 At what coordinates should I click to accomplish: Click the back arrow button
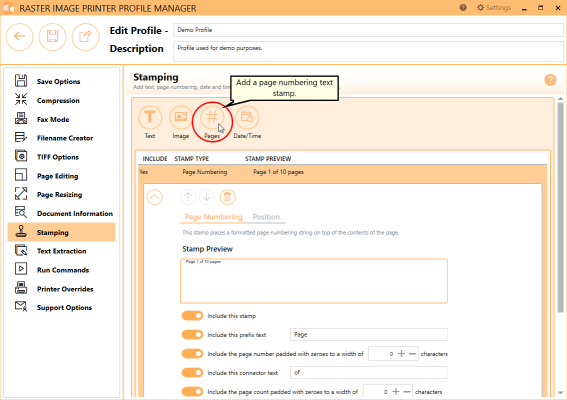[x=20, y=37]
